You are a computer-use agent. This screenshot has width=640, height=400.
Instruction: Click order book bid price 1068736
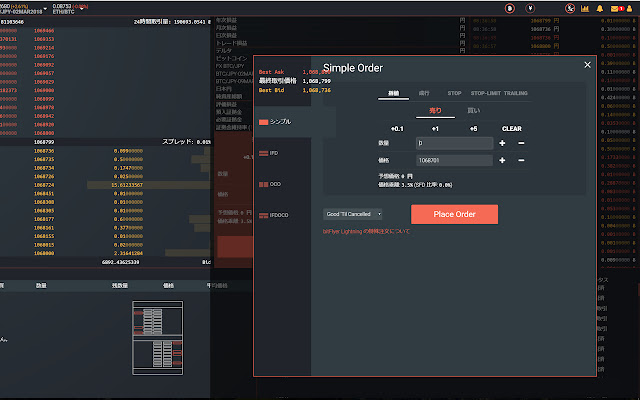[x=44, y=151]
